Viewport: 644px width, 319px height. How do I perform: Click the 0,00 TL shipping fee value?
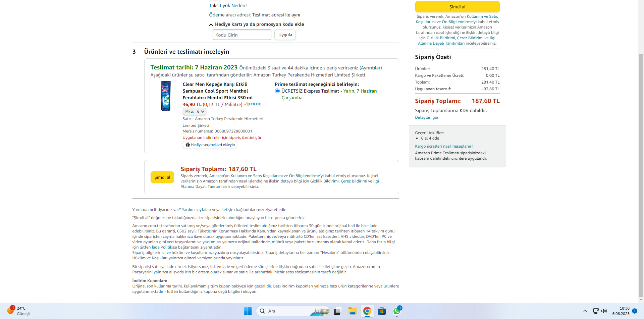(493, 75)
